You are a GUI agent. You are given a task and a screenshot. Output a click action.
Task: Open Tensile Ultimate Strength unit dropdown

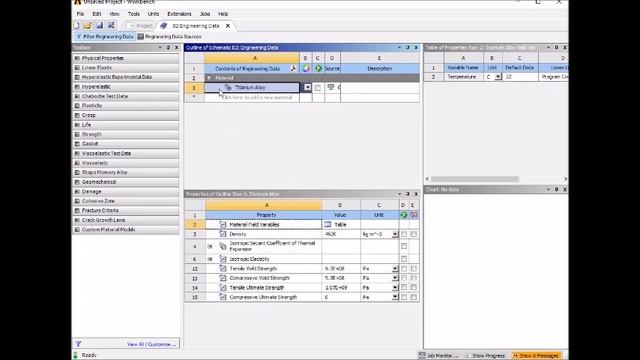point(395,288)
